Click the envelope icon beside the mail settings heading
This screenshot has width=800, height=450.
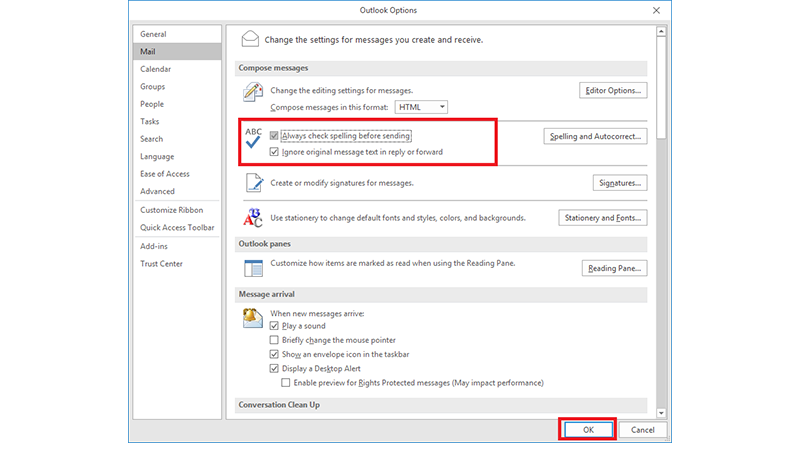coord(250,39)
